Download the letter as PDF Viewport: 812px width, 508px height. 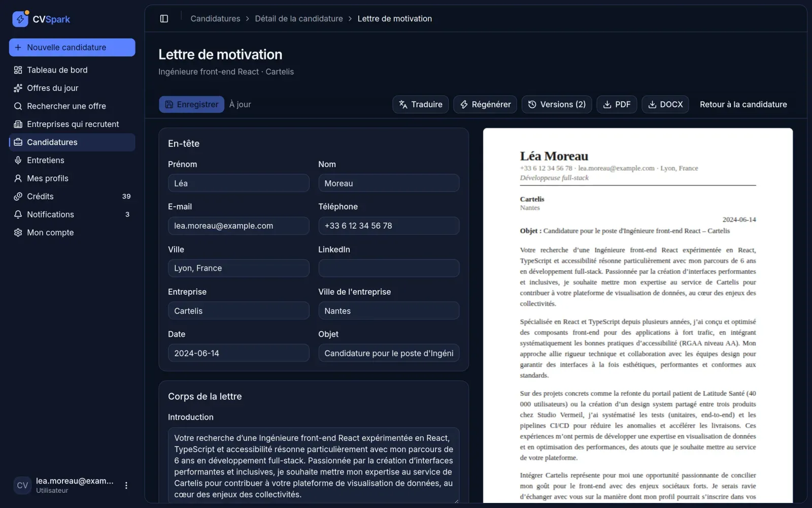tap(617, 104)
